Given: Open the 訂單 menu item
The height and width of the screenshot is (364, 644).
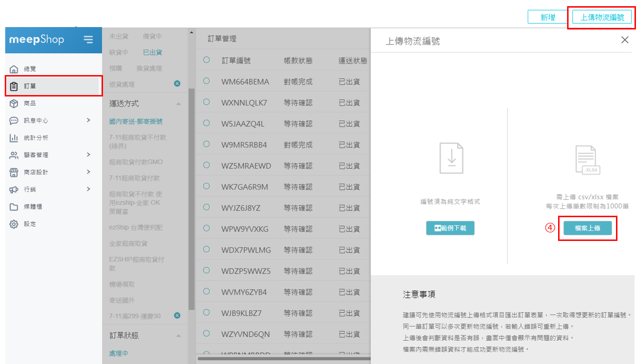Looking at the screenshot, I should pos(30,86).
